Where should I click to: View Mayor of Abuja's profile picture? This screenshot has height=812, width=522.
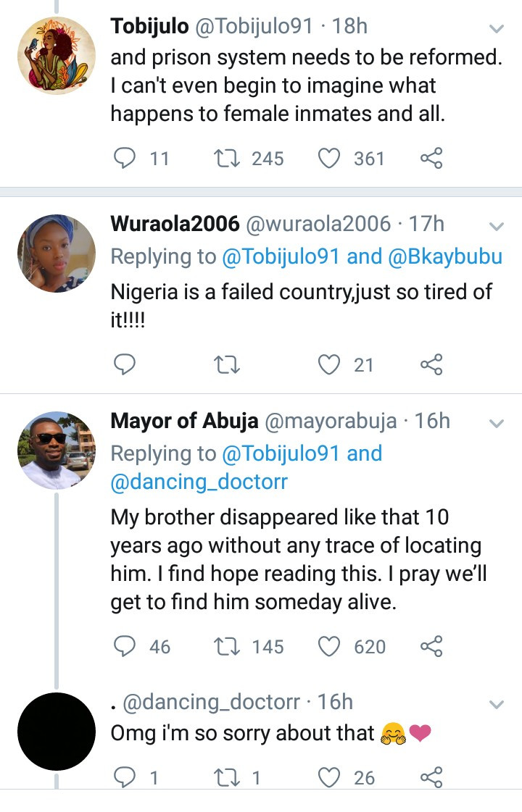tap(56, 451)
